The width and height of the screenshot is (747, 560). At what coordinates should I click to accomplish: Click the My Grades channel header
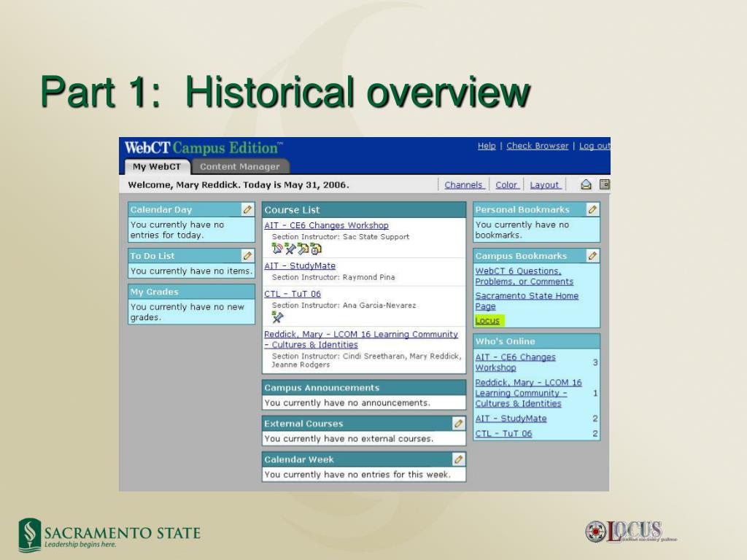(x=192, y=292)
